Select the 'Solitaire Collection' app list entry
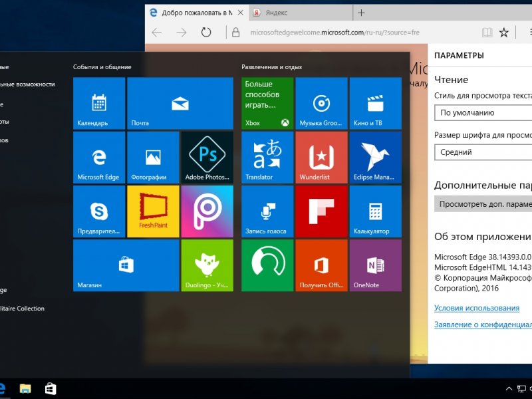 tap(22, 309)
